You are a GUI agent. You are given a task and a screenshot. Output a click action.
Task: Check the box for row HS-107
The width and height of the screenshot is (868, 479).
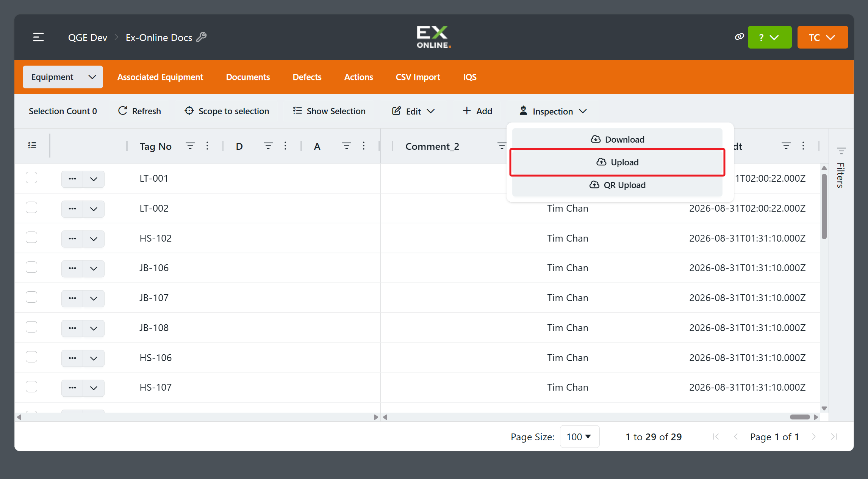(x=31, y=386)
